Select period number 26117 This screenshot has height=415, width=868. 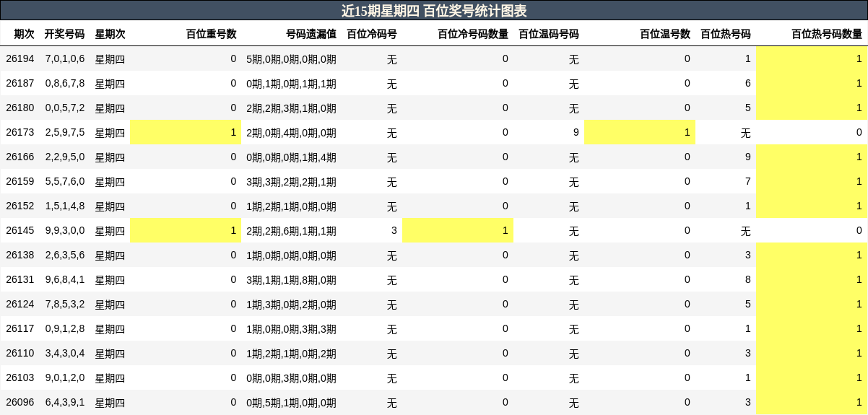[x=20, y=328]
